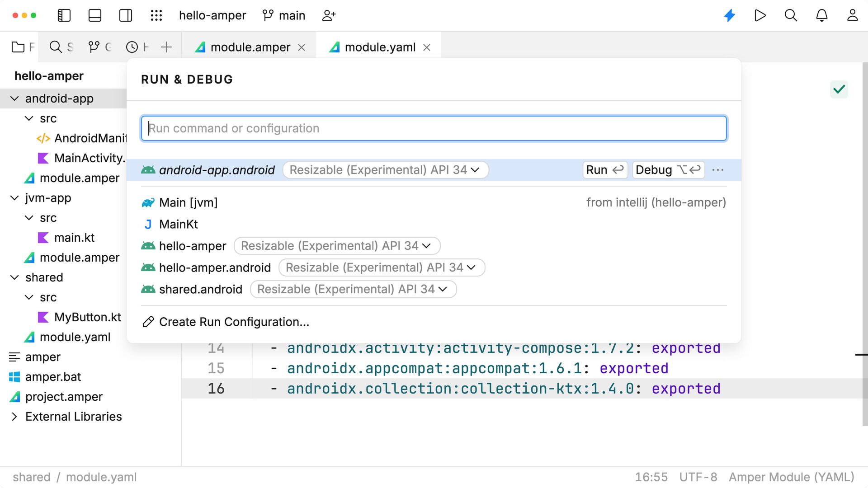Click line 16 in the editor gutter
The image size is (868, 488).
tap(216, 389)
